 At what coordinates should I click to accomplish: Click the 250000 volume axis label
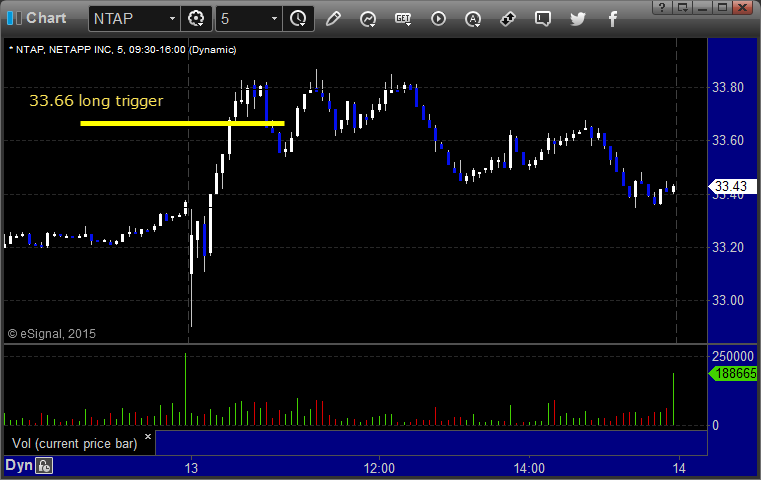[x=733, y=356]
